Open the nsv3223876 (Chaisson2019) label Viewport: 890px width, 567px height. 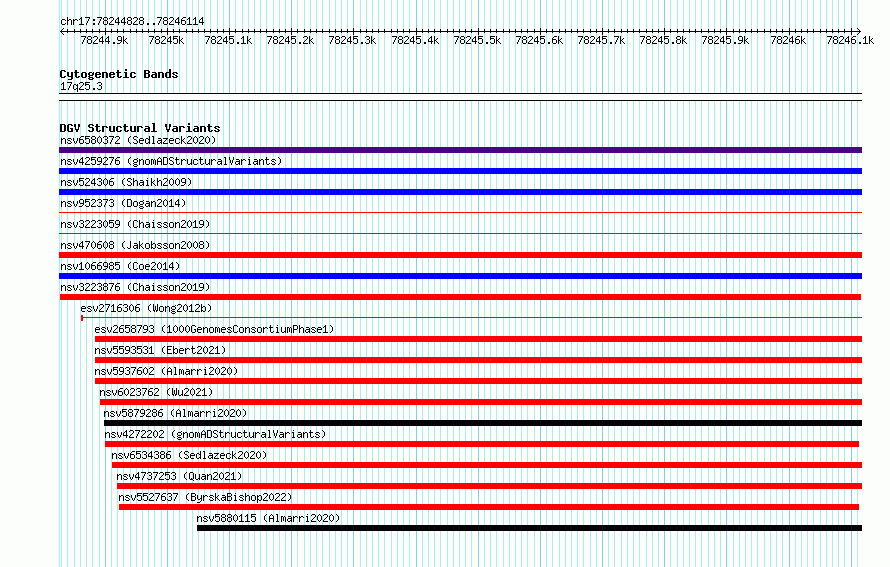(x=135, y=287)
